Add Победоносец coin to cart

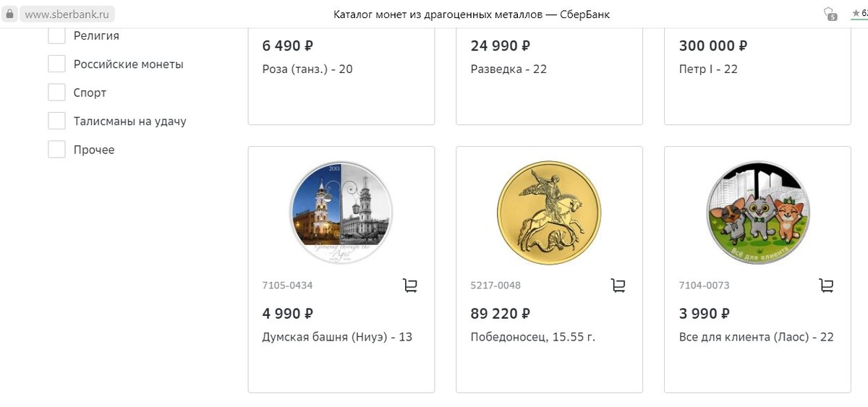coord(618,286)
